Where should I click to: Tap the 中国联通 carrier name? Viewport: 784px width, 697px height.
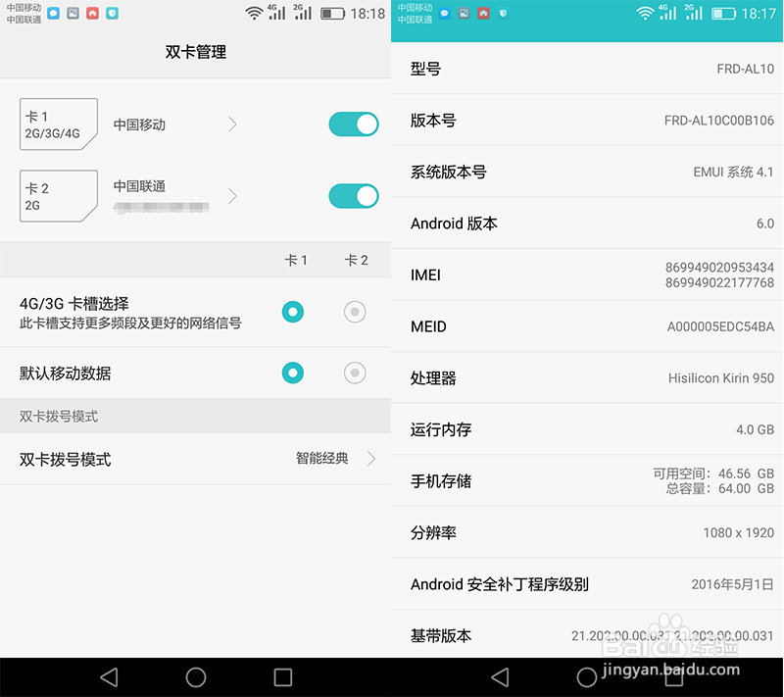(139, 186)
